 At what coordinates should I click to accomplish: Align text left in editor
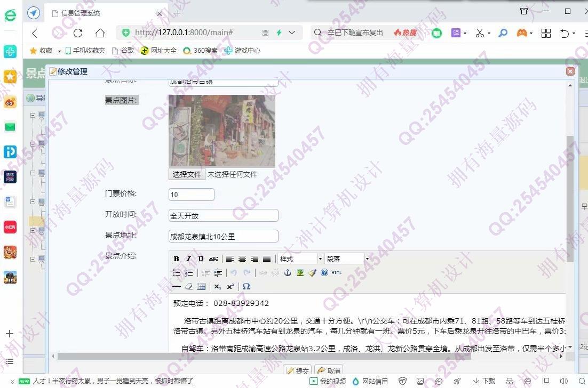pyautogui.click(x=230, y=259)
